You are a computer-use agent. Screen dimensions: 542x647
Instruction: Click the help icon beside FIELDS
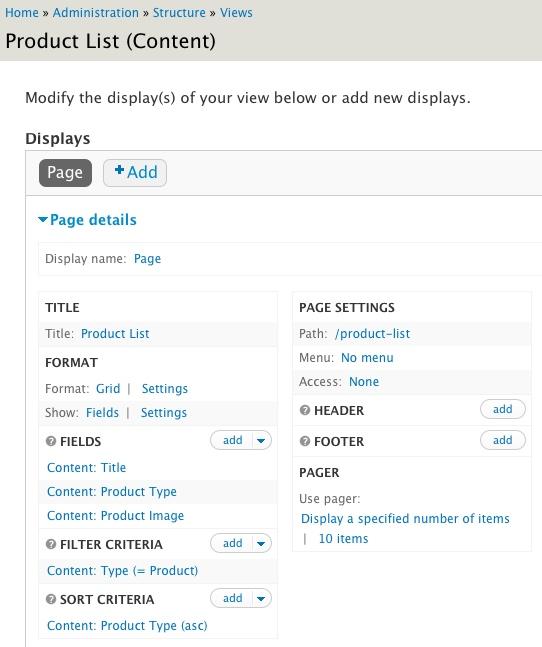click(51, 442)
